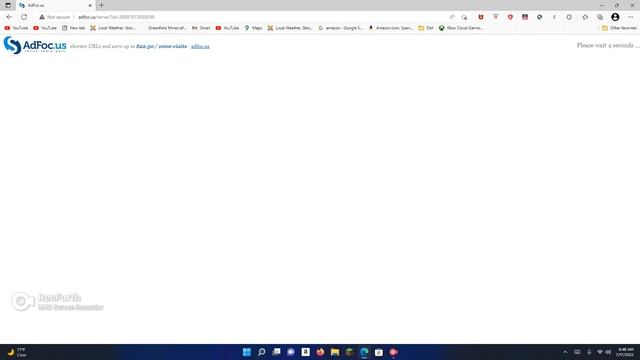This screenshot has height=360, width=640.
Task: Open the Chat icon on the taskbar
Action: click(x=291, y=352)
